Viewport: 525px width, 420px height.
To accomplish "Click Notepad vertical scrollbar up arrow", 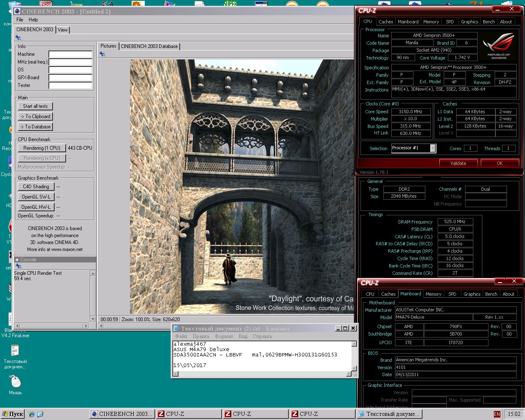I will point(354,344).
